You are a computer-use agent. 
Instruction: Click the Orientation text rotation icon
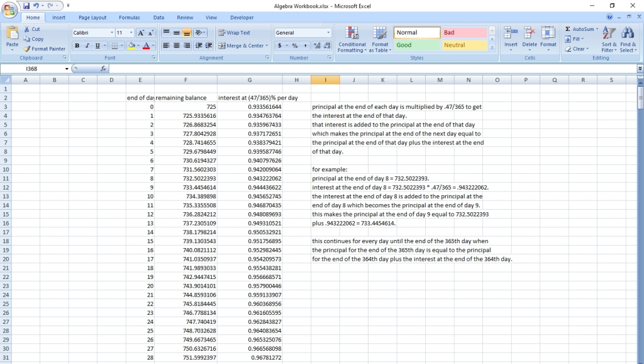tap(199, 33)
